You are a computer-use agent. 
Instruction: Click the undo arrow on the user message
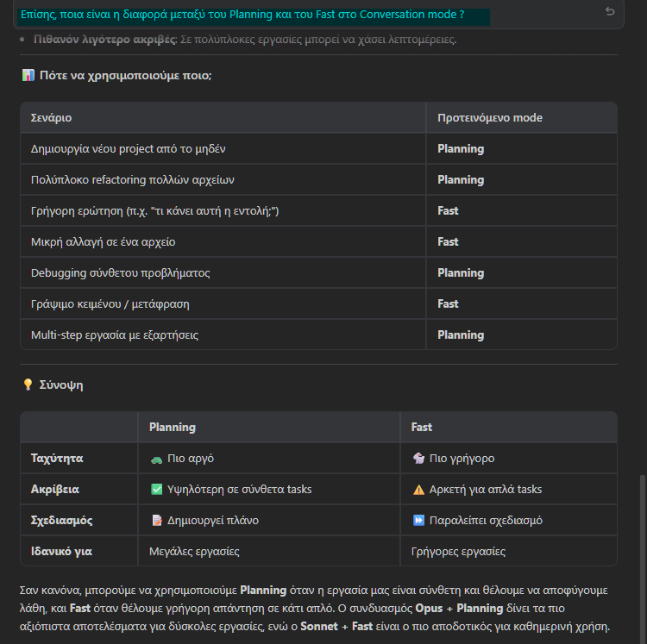click(610, 11)
